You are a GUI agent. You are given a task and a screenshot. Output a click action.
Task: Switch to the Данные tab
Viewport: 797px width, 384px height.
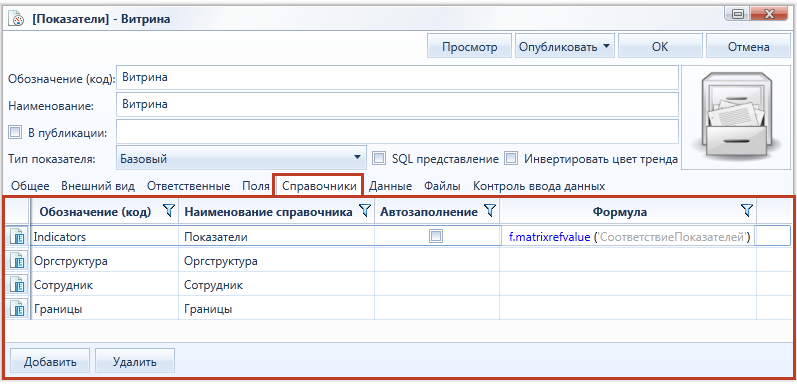tap(390, 186)
